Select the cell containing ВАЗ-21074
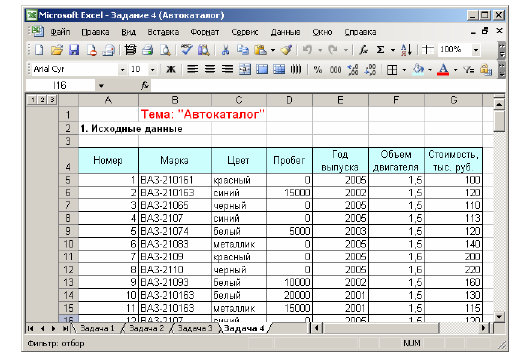This screenshot has height=363, width=531. [x=175, y=231]
